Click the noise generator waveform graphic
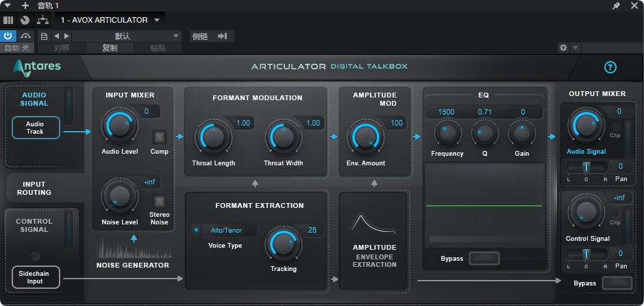The height and width of the screenshot is (306, 644). [x=134, y=248]
